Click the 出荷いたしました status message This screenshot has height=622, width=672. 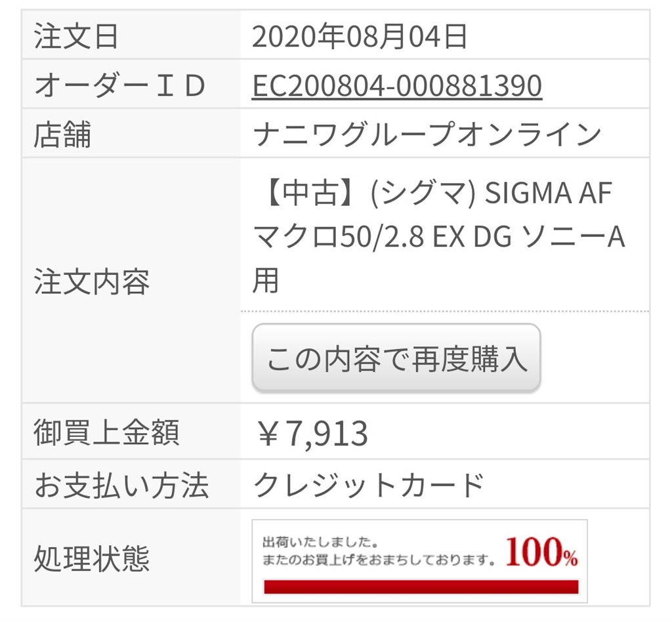[319, 543]
